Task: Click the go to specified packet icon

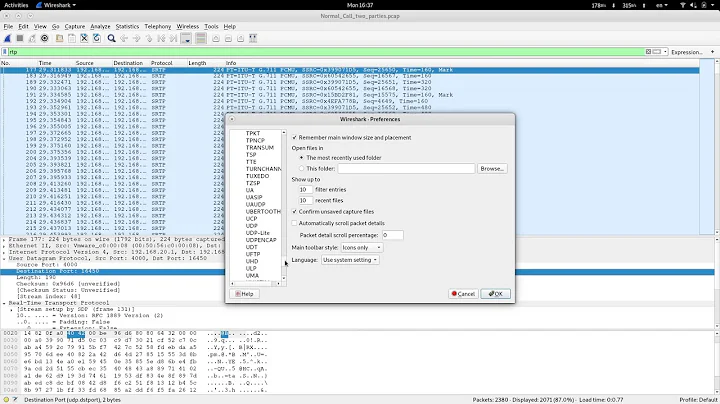Action: coord(149,39)
